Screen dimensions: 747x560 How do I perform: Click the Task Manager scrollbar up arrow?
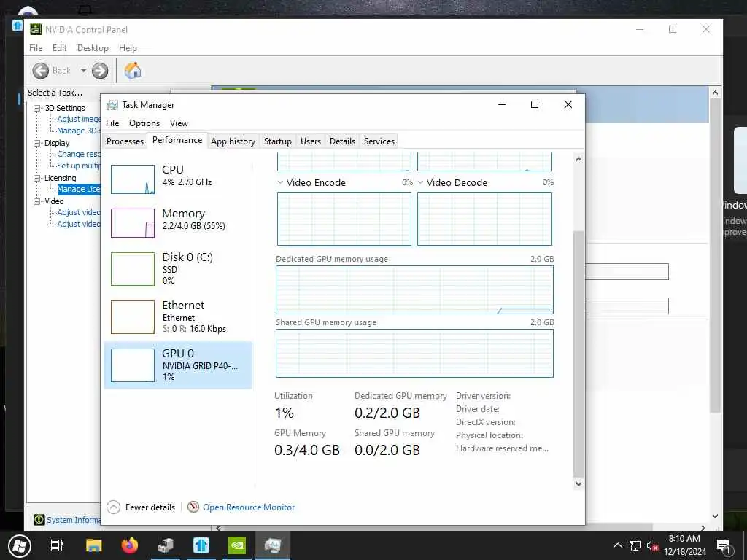pos(578,159)
